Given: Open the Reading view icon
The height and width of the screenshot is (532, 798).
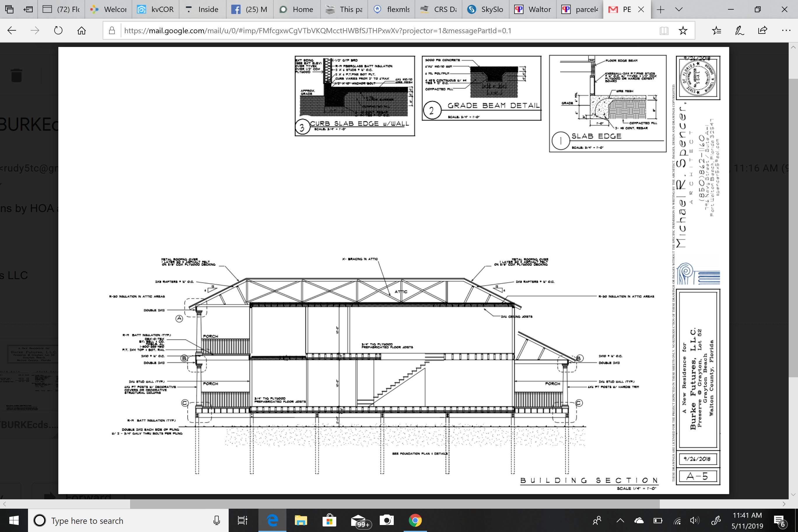Looking at the screenshot, I should point(664,31).
